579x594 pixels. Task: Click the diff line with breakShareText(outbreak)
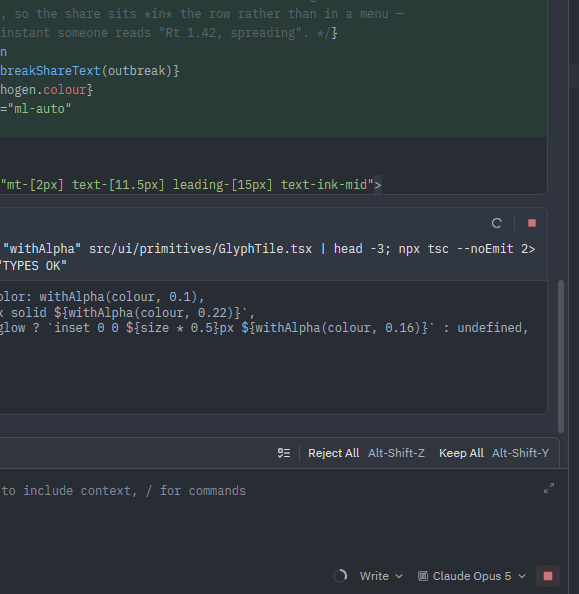(x=90, y=71)
